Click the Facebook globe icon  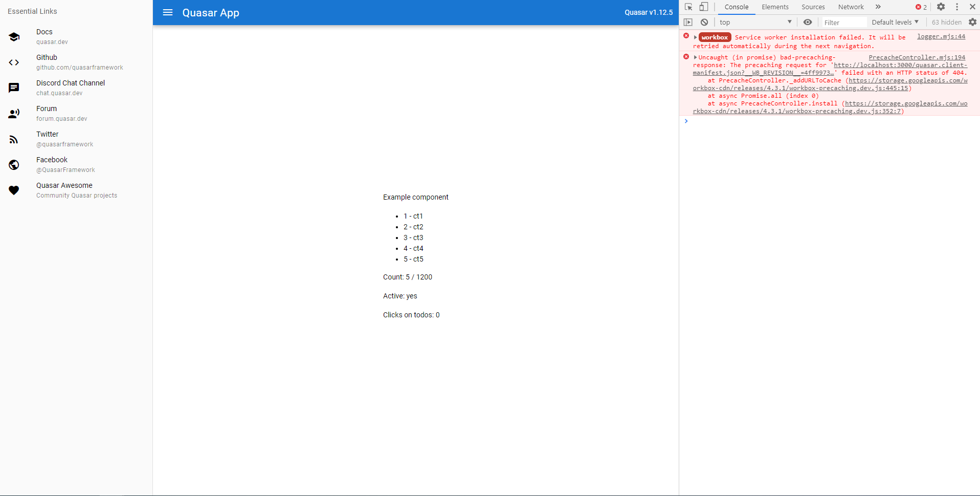14,165
